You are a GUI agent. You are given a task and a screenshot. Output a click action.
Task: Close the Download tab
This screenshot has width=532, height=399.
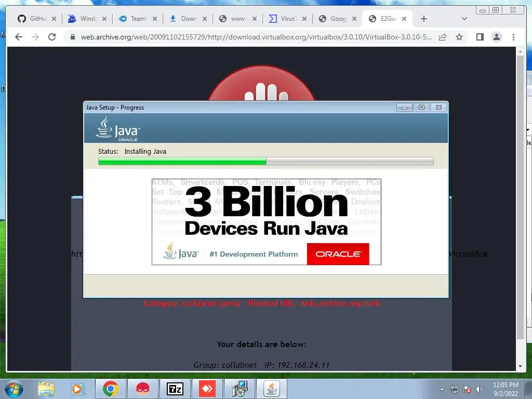205,19
